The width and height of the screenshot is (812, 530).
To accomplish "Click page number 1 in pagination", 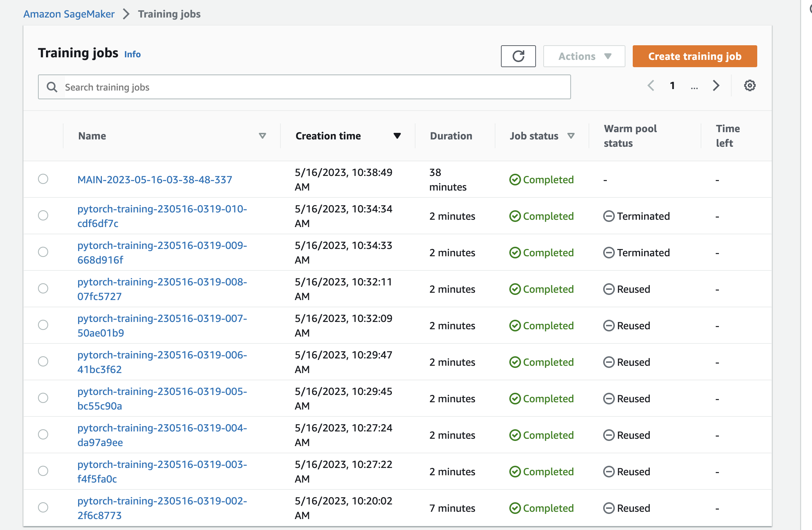I will pos(672,86).
